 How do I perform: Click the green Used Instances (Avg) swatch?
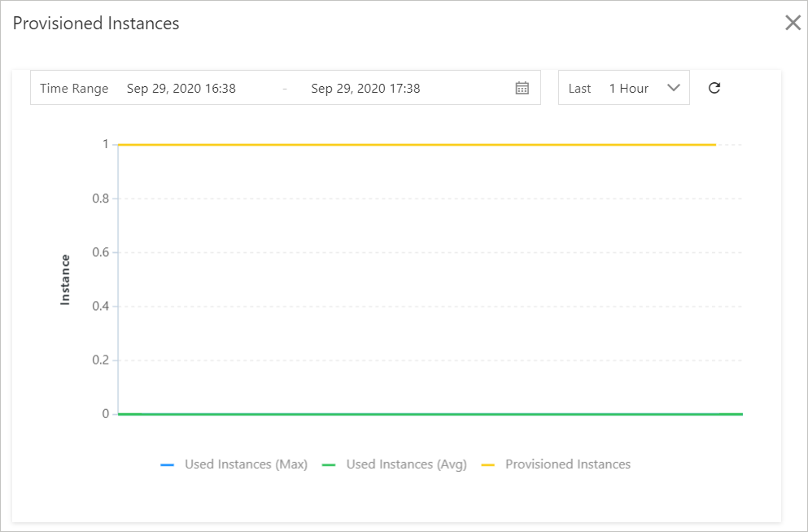pyautogui.click(x=329, y=464)
